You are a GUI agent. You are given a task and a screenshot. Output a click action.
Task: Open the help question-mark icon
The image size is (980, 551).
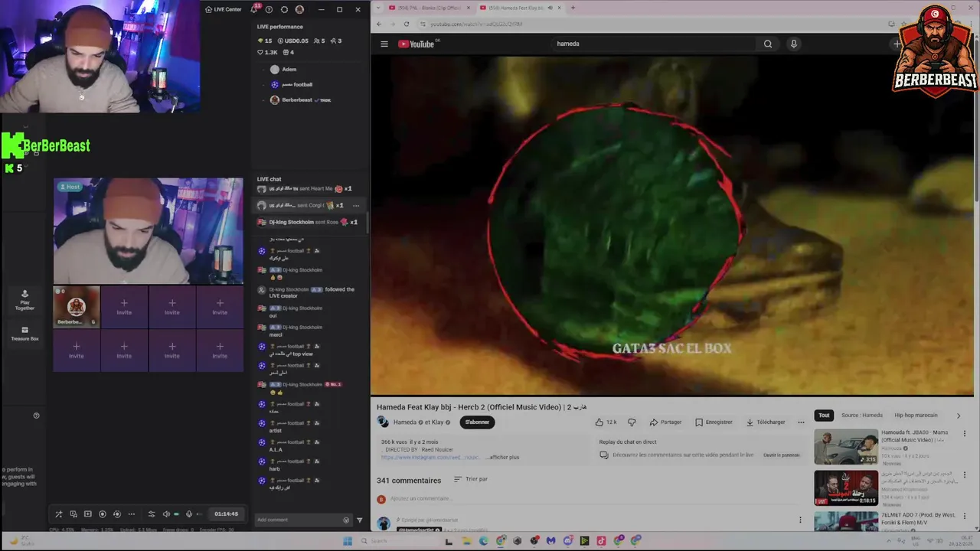tap(269, 9)
